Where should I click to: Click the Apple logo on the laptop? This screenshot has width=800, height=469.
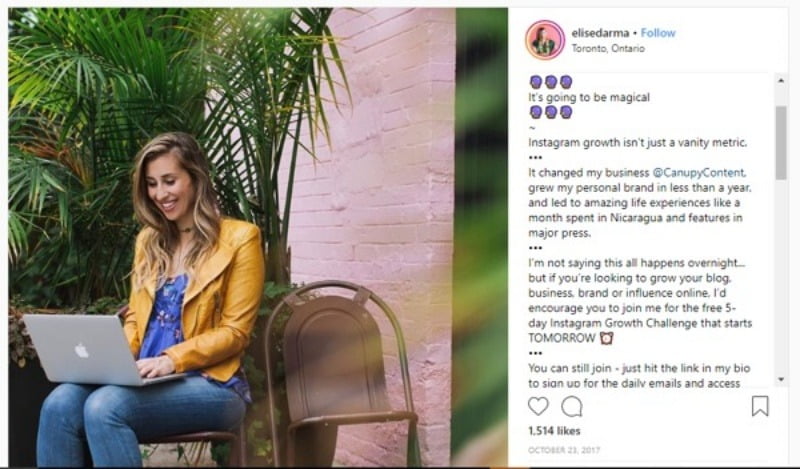click(x=82, y=350)
